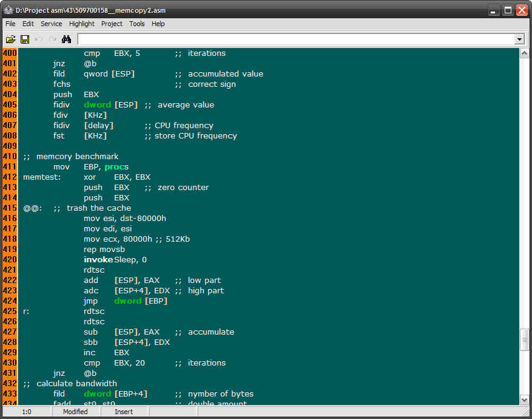Image resolution: width=532 pixels, height=419 pixels.
Task: Click green 'dword' on line 405
Action: [98, 105]
